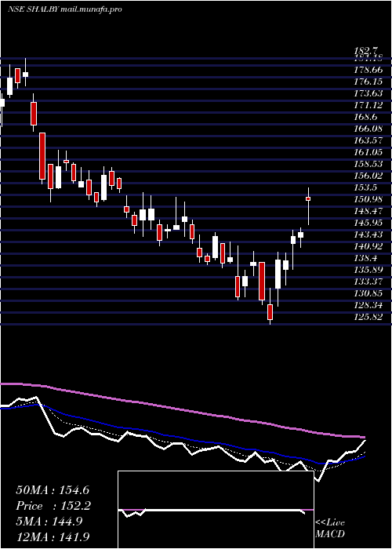Click the 161.05 price label
The image size is (392, 549).
click(368, 152)
